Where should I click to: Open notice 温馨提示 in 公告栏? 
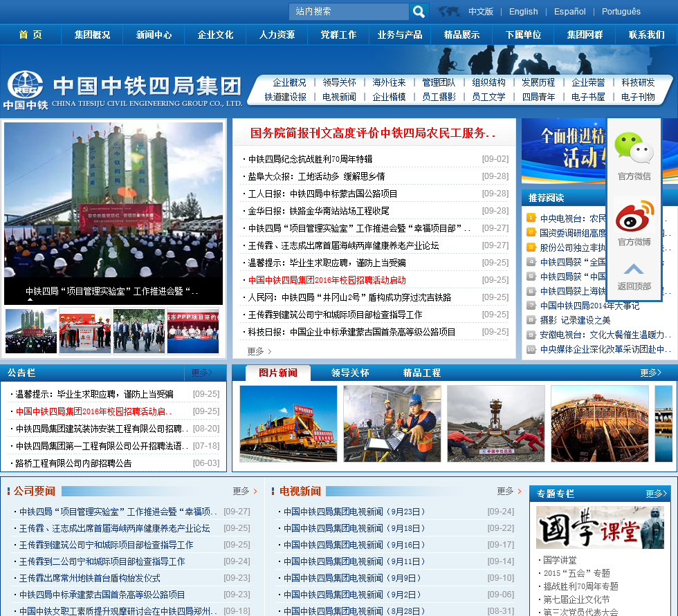tap(94, 394)
